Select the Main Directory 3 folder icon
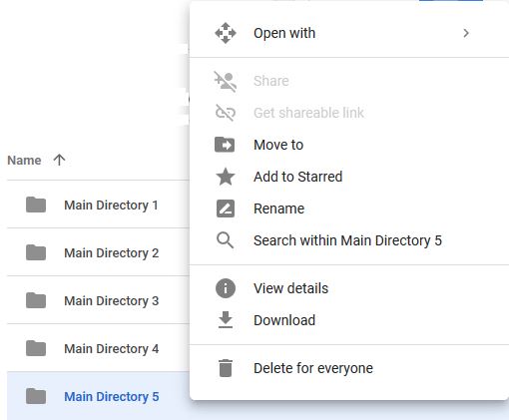This screenshot has height=420, width=509. (x=36, y=300)
